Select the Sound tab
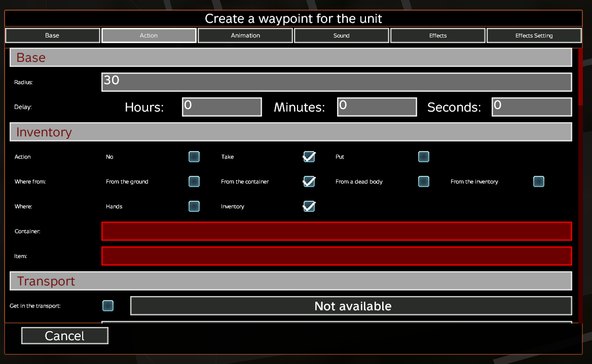The height and width of the screenshot is (364, 592). point(342,35)
